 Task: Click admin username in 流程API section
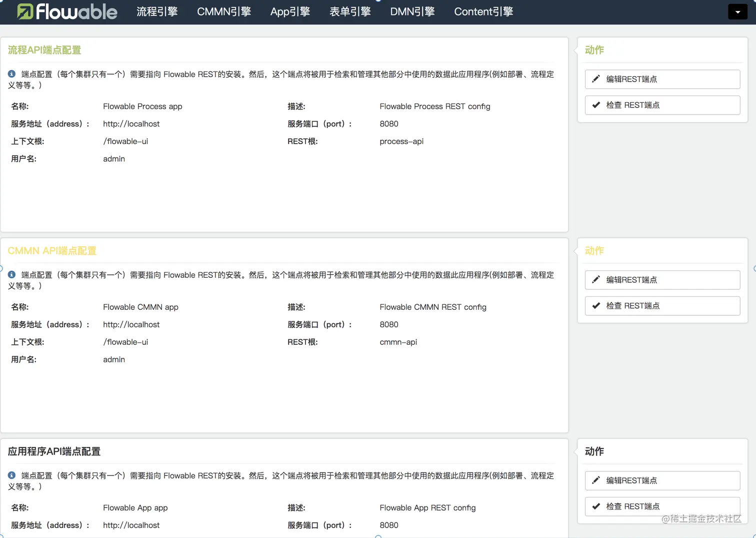tap(114, 159)
